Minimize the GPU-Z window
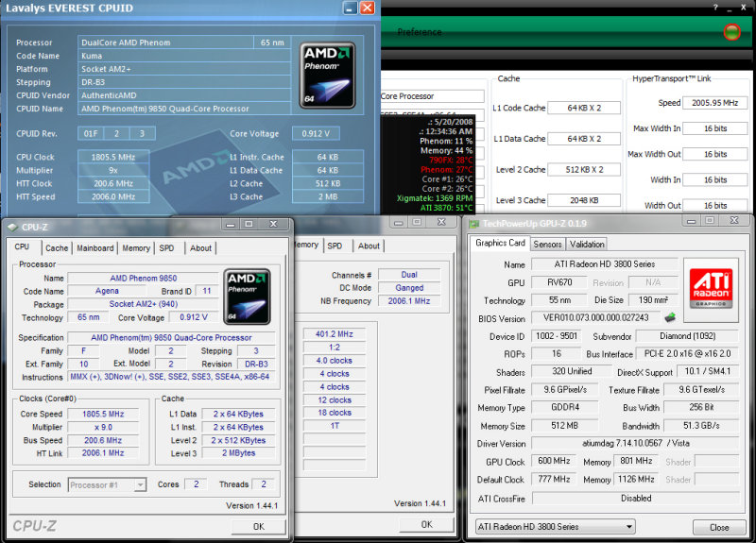 pos(692,221)
